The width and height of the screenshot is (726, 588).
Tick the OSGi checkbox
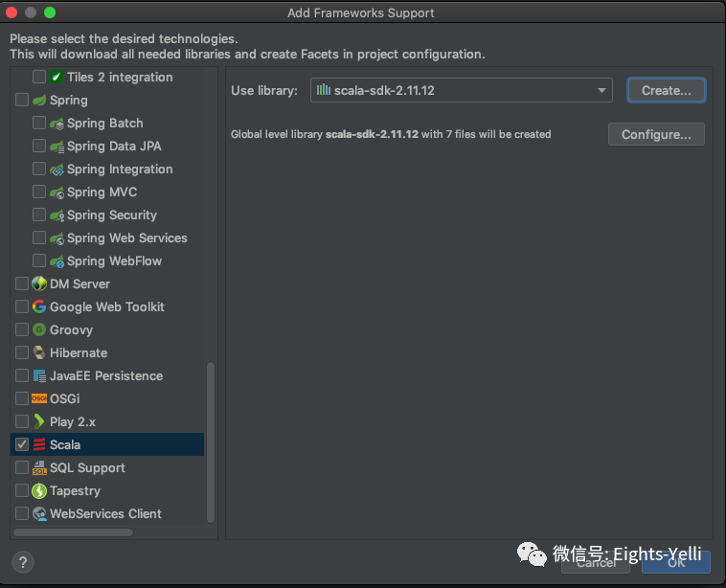pos(22,398)
